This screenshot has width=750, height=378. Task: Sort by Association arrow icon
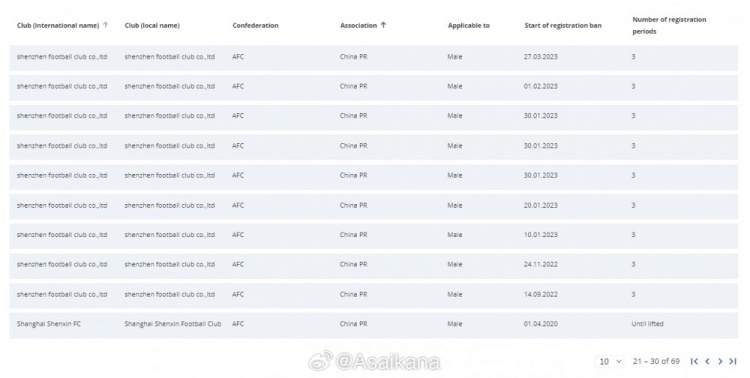tap(383, 25)
